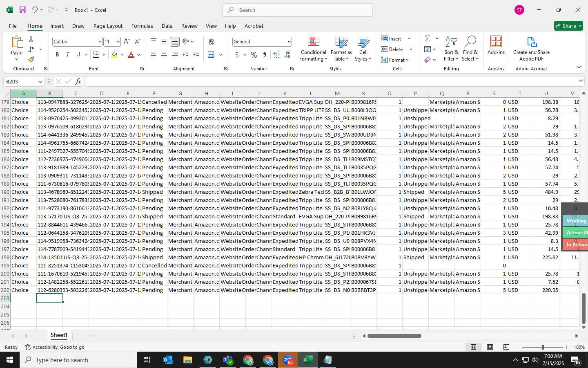Screen dimensions: 588x368
Task: Switch to the Insert tab
Action: (57, 26)
